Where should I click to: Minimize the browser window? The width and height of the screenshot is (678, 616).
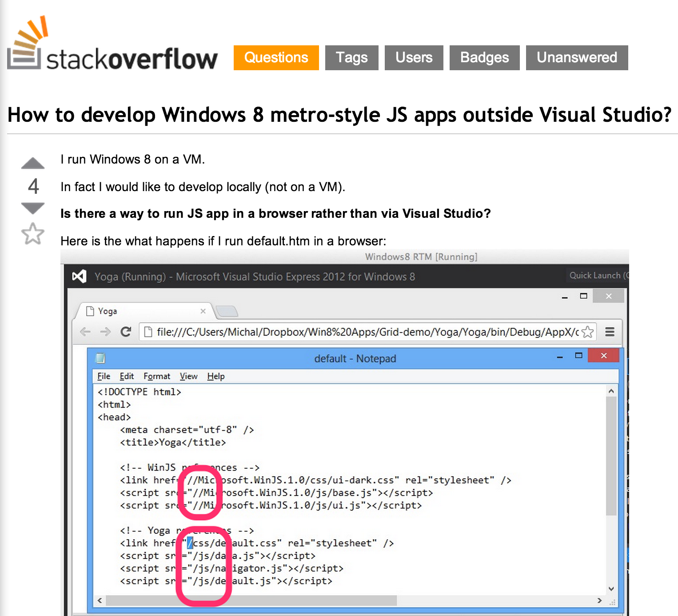[x=565, y=297]
